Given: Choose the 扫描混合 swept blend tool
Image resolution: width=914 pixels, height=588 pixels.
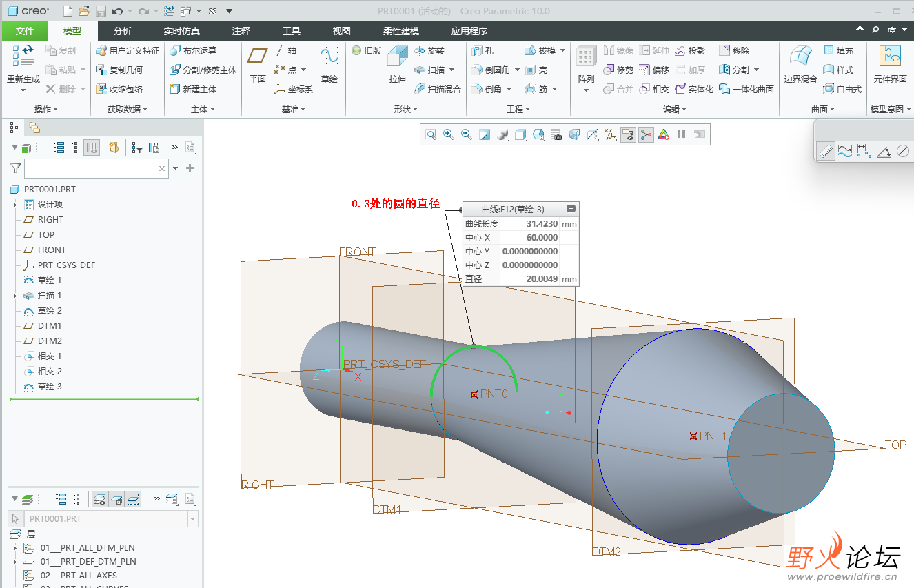Looking at the screenshot, I should point(438,90).
